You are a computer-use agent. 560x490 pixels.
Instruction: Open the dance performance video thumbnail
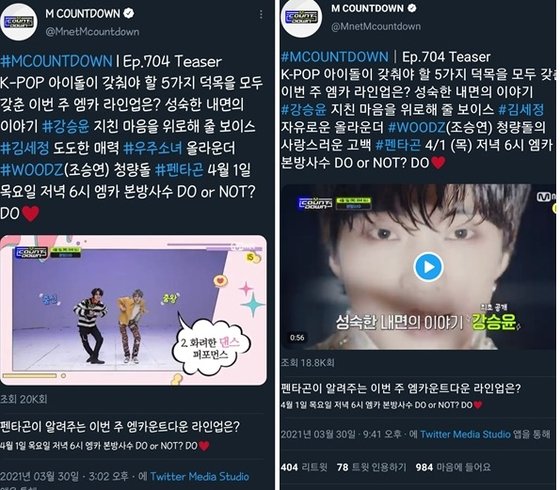point(133,310)
